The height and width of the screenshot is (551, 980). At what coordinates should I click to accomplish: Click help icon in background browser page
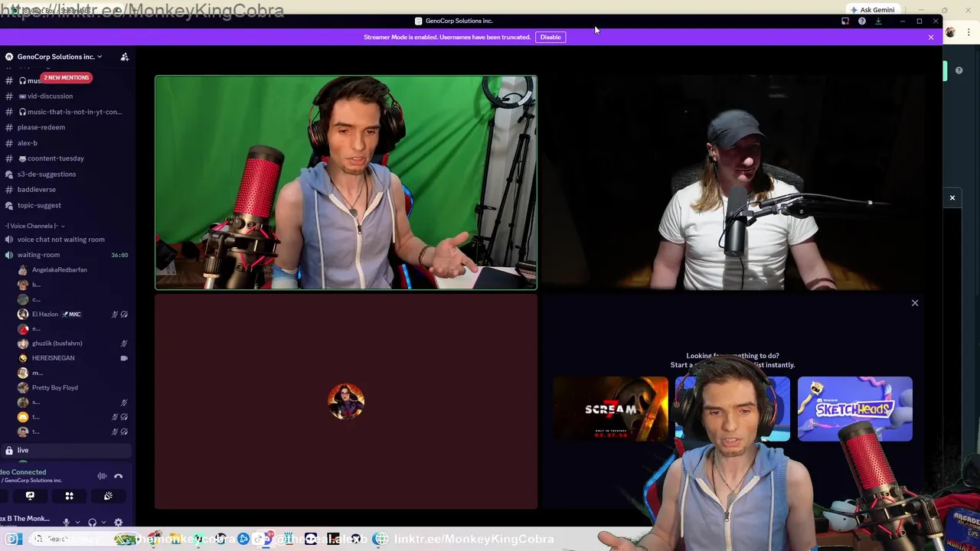[959, 70]
